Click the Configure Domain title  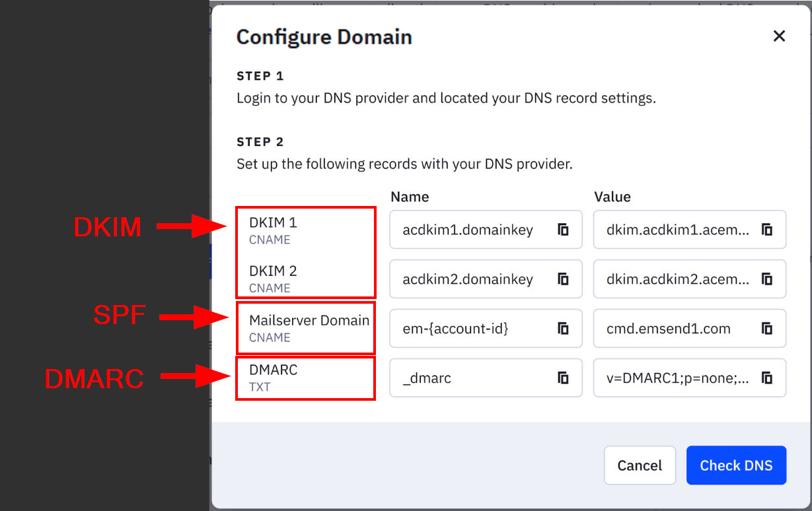(x=324, y=37)
